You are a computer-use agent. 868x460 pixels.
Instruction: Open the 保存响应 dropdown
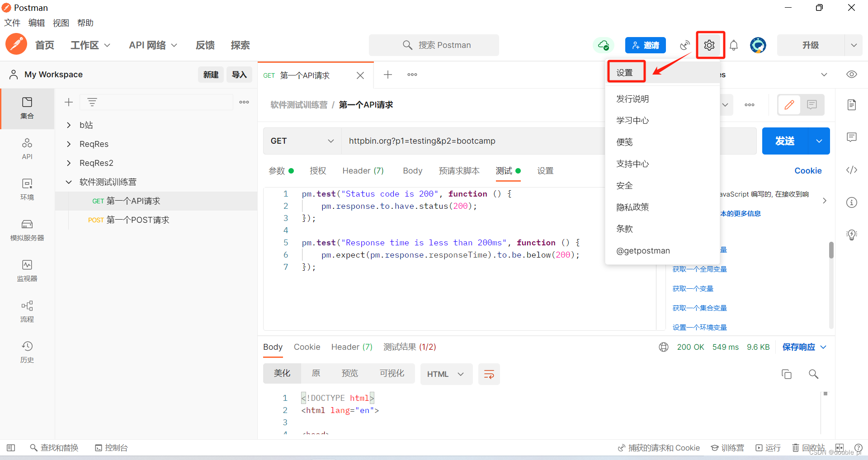click(x=805, y=347)
